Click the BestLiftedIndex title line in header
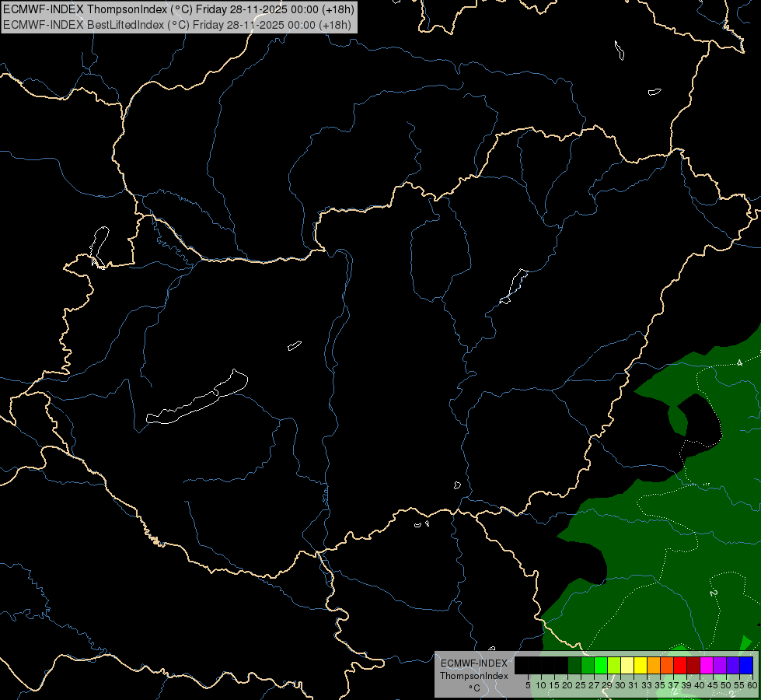The height and width of the screenshot is (700, 761). pyautogui.click(x=177, y=25)
